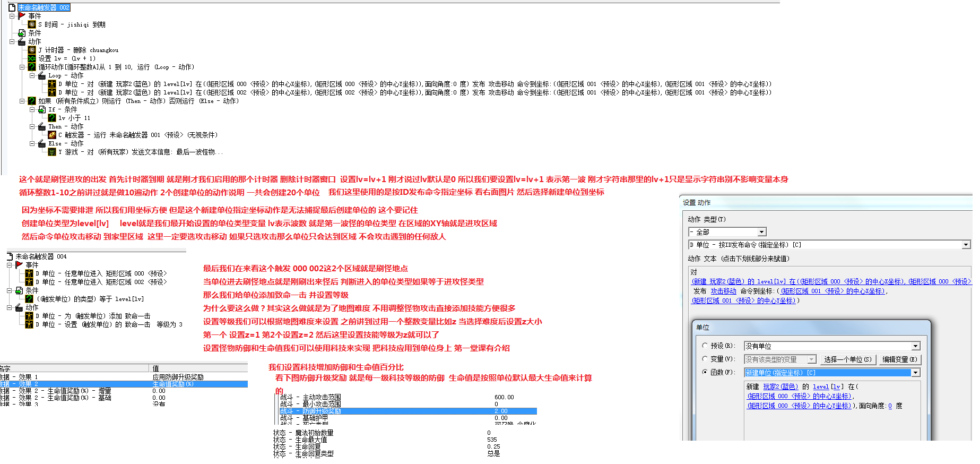Click the page icon of 未命名触发器 004
Image resolution: width=980 pixels, height=464 pixels.
pyautogui.click(x=10, y=256)
